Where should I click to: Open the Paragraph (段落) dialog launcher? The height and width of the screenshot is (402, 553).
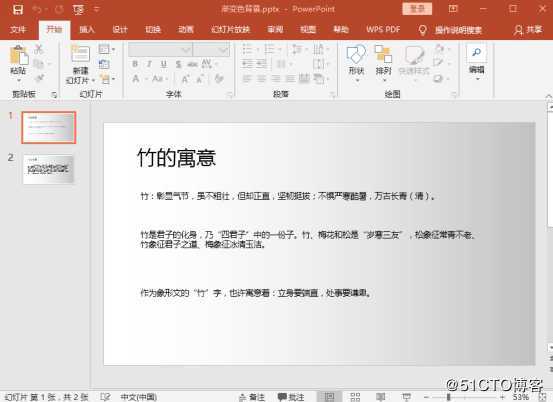point(332,95)
